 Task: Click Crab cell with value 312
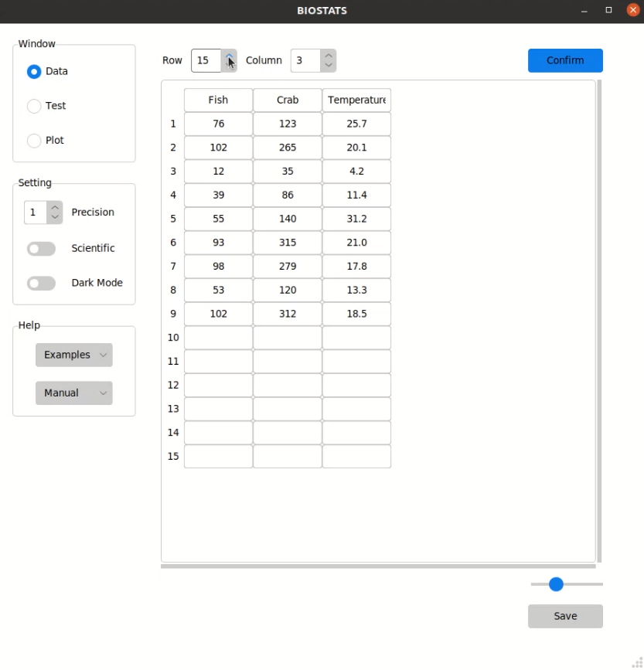click(288, 314)
